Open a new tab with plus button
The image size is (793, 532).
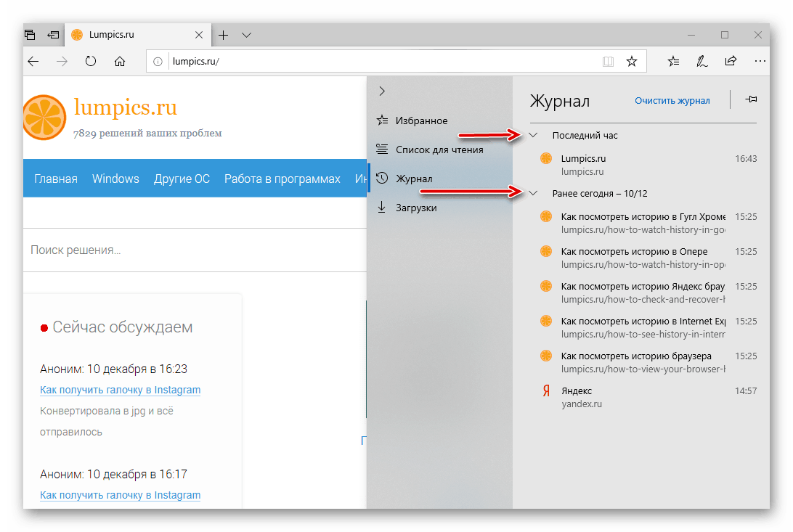pos(224,35)
